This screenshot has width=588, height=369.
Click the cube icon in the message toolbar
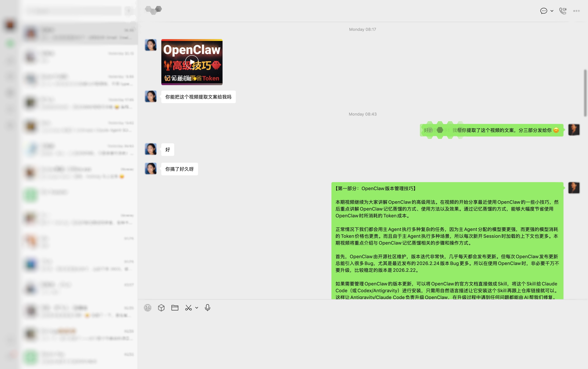coord(161,308)
